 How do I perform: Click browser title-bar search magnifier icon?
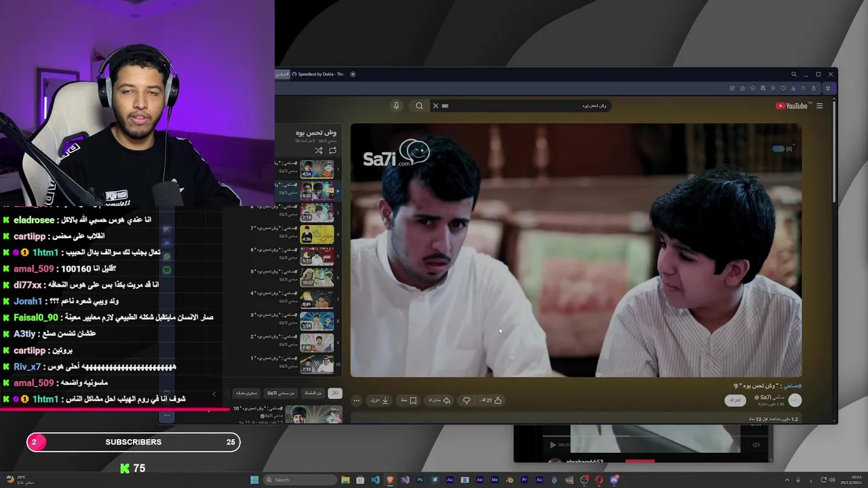(x=793, y=75)
